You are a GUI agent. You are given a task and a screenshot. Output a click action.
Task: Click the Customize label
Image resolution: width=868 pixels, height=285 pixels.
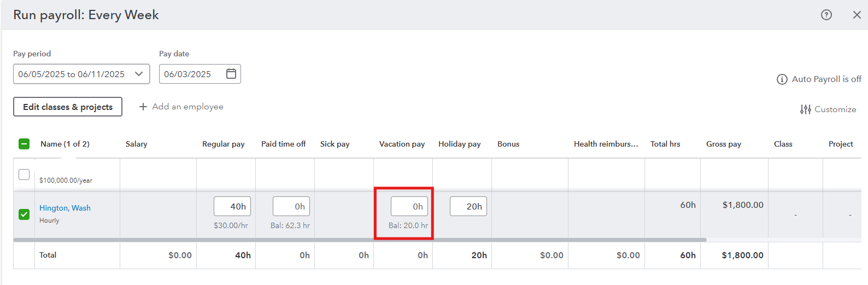[x=835, y=109]
